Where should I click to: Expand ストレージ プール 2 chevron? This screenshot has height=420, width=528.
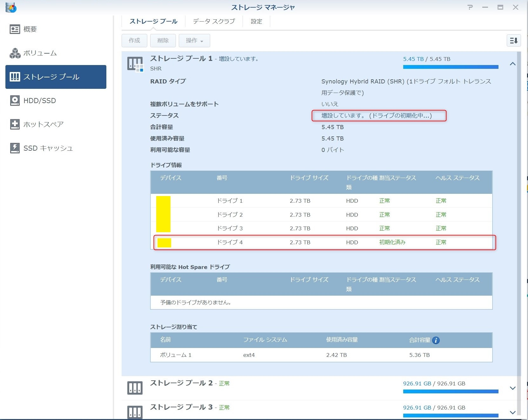coord(512,388)
